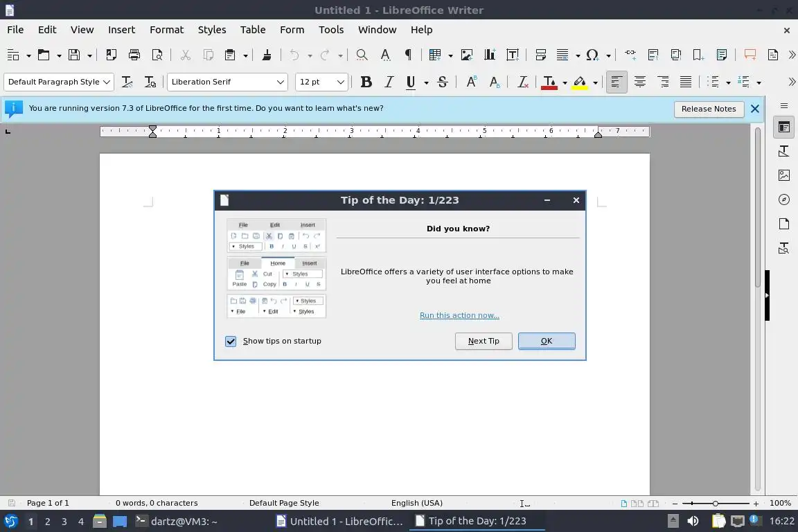
Task: Align text right
Action: pos(663,82)
